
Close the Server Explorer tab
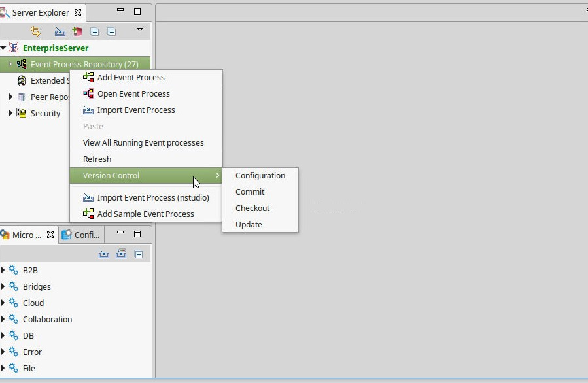(x=78, y=12)
